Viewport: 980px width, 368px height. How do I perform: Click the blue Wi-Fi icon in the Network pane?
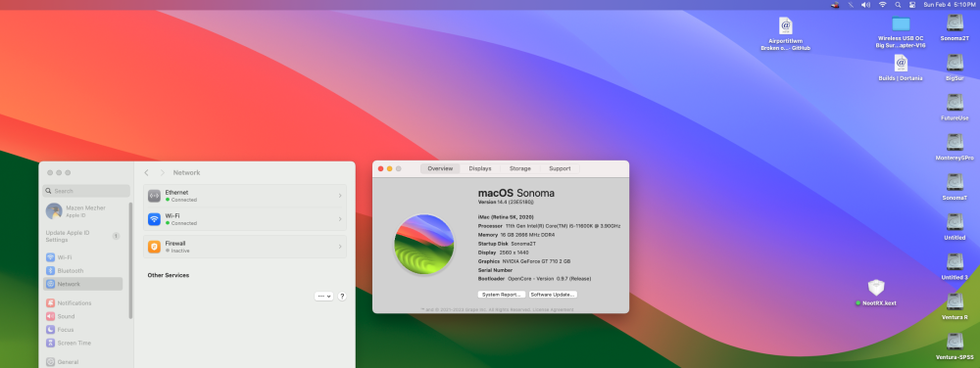coord(155,219)
